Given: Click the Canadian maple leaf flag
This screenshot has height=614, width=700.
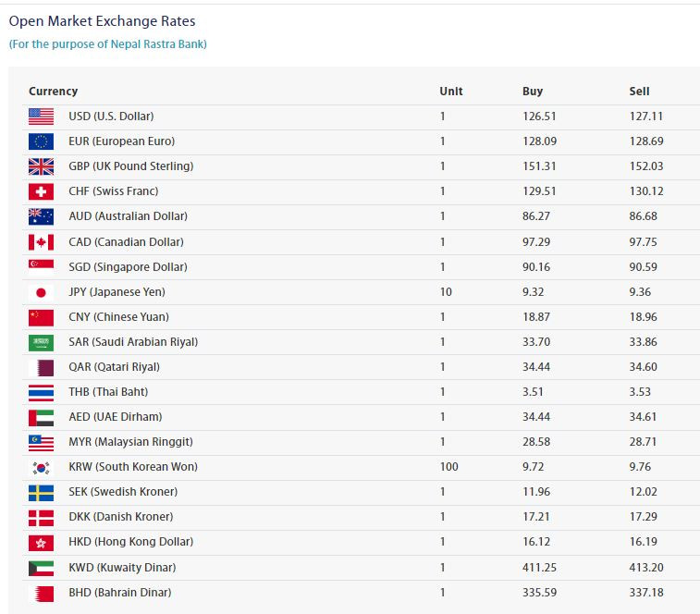Looking at the screenshot, I should [41, 242].
